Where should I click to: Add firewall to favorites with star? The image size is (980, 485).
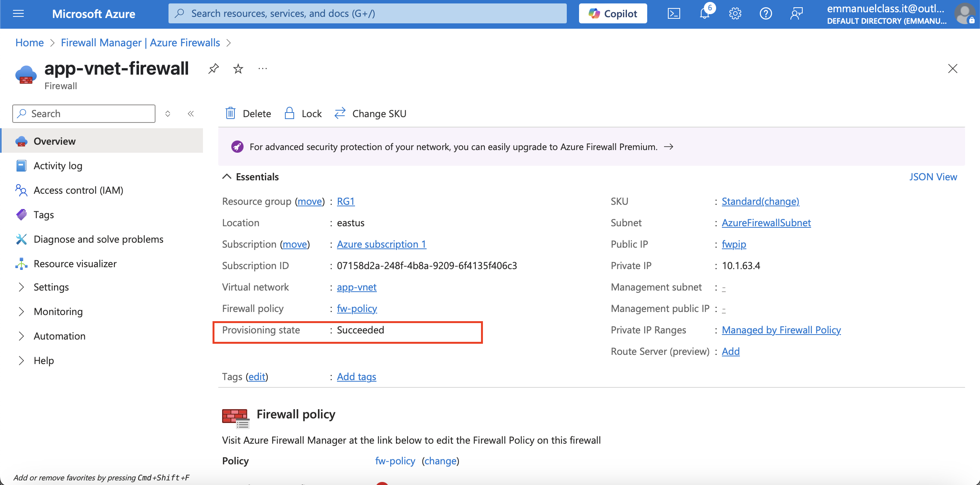(x=238, y=69)
